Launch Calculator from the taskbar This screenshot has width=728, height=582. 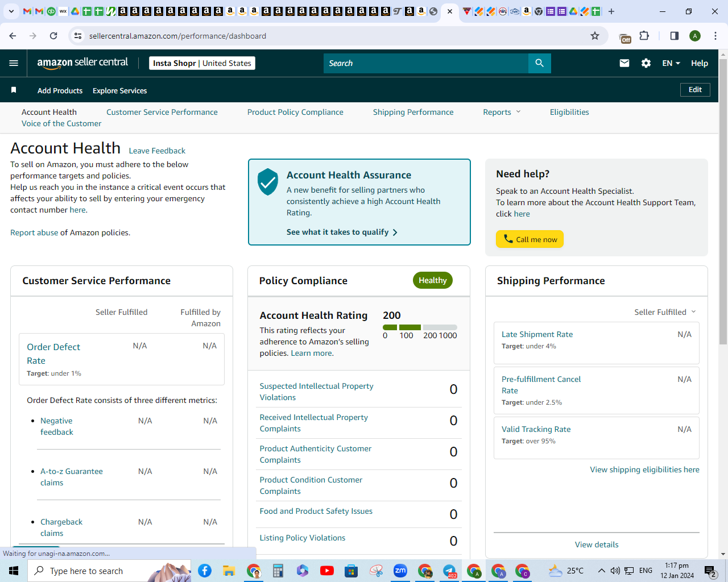[x=278, y=571]
